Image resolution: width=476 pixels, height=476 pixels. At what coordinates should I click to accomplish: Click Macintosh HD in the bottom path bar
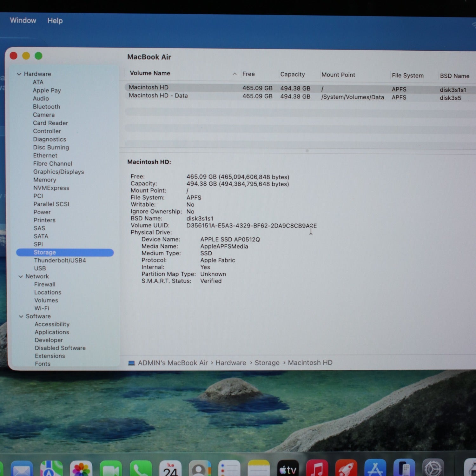[310, 362]
